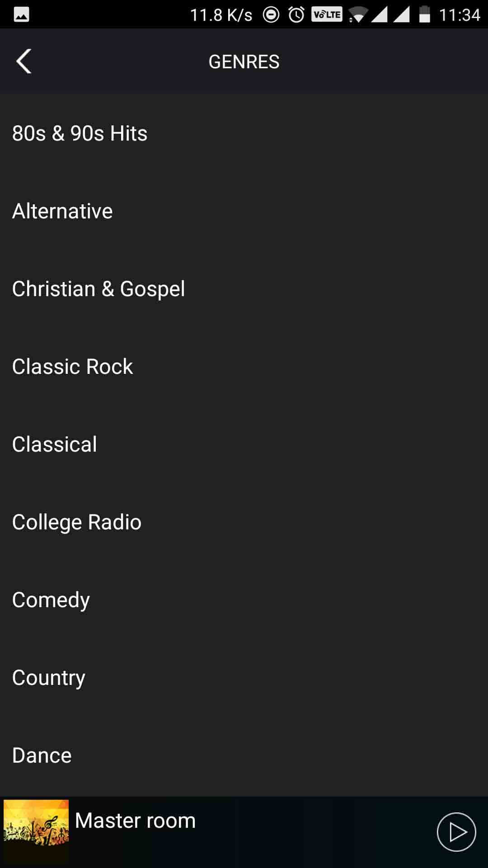This screenshot has height=868, width=488.
Task: Select Classic Rock from the list
Action: coord(72,367)
